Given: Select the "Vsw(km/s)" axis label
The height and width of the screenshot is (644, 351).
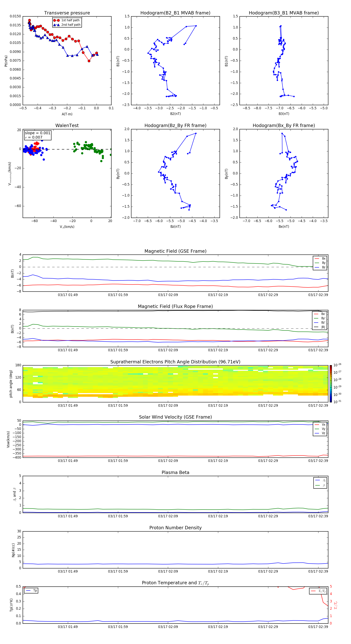Looking at the screenshot, I should tap(8, 439).
